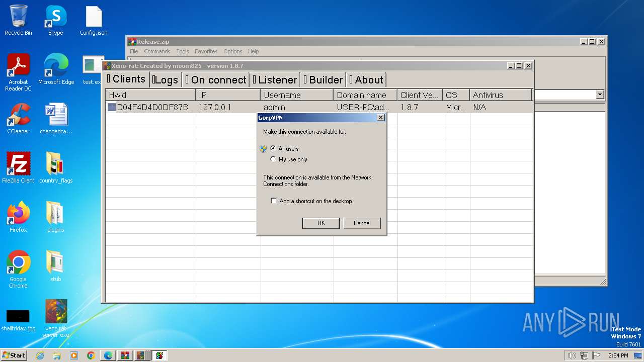The width and height of the screenshot is (644, 362).
Task: Sort by Antivirus column header
Action: (x=501, y=95)
